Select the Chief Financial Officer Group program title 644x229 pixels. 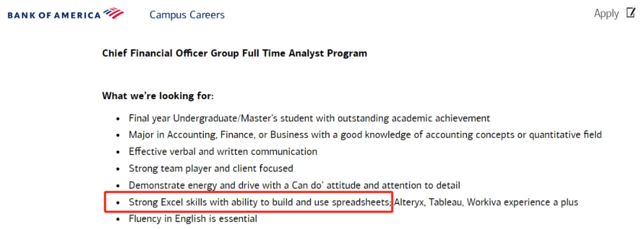tap(234, 53)
